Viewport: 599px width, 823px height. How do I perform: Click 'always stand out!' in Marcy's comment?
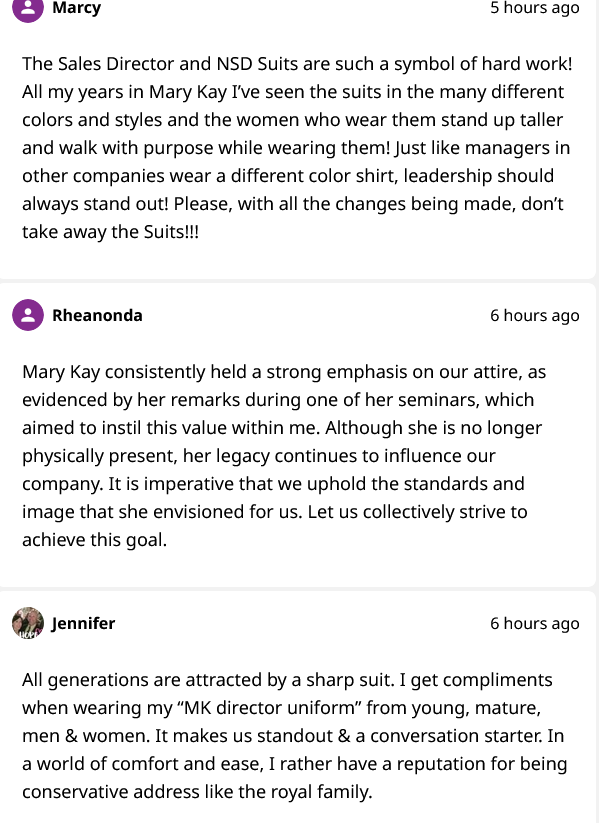95,204
